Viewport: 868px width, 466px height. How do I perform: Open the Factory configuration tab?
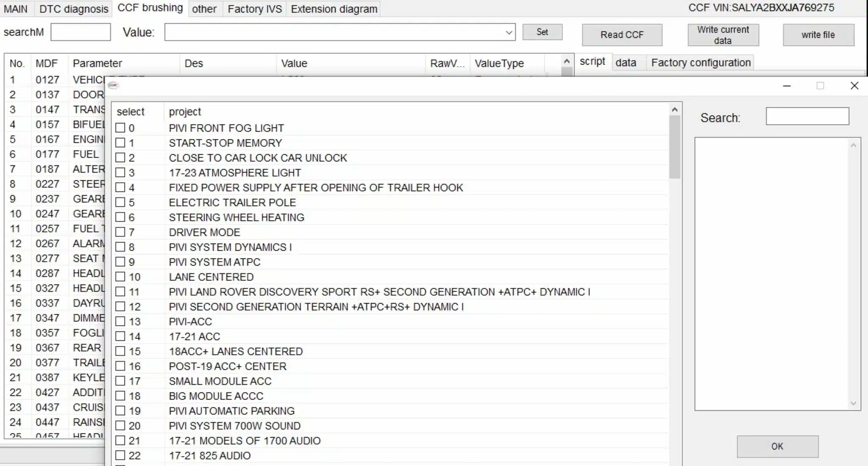701,63
